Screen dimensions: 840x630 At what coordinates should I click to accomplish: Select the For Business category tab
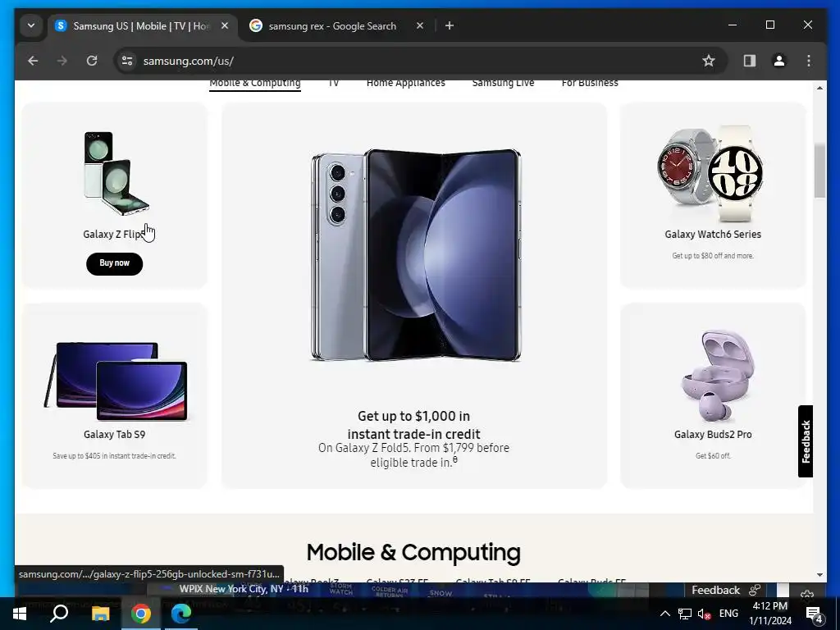590,84
